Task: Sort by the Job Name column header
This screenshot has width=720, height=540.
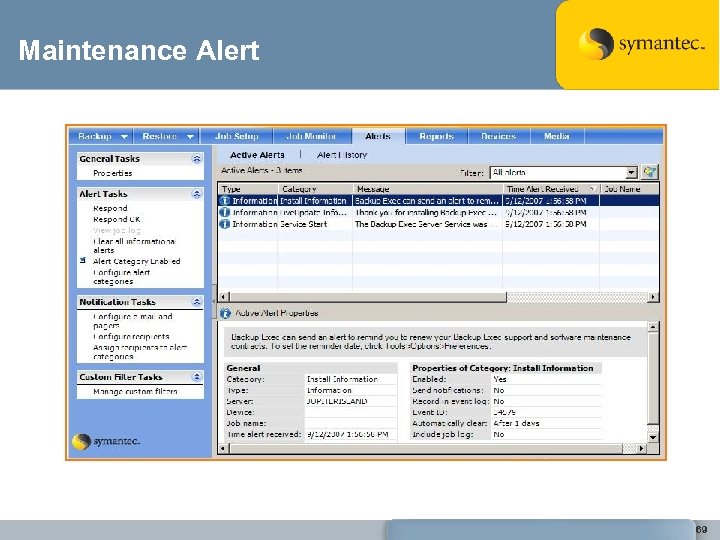Action: click(629, 189)
